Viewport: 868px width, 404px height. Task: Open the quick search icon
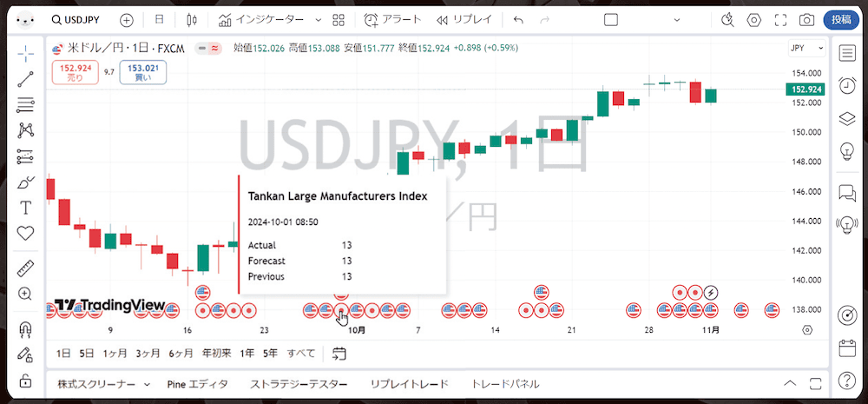pos(728,21)
